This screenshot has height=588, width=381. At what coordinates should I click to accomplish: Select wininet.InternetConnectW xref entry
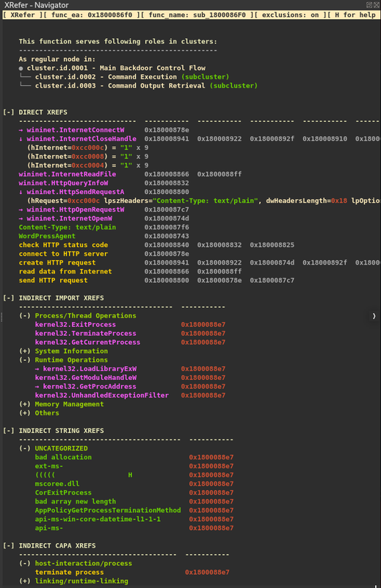tap(76, 130)
